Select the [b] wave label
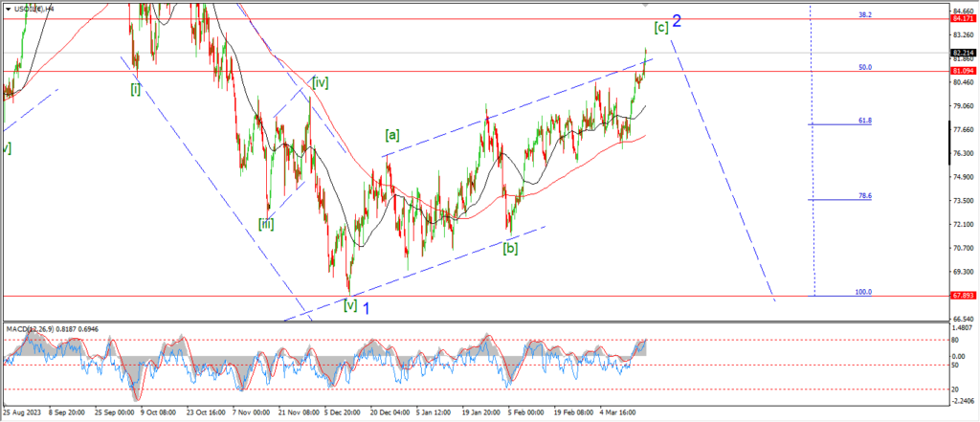Viewport: 980px width, 422px height. pos(512,248)
